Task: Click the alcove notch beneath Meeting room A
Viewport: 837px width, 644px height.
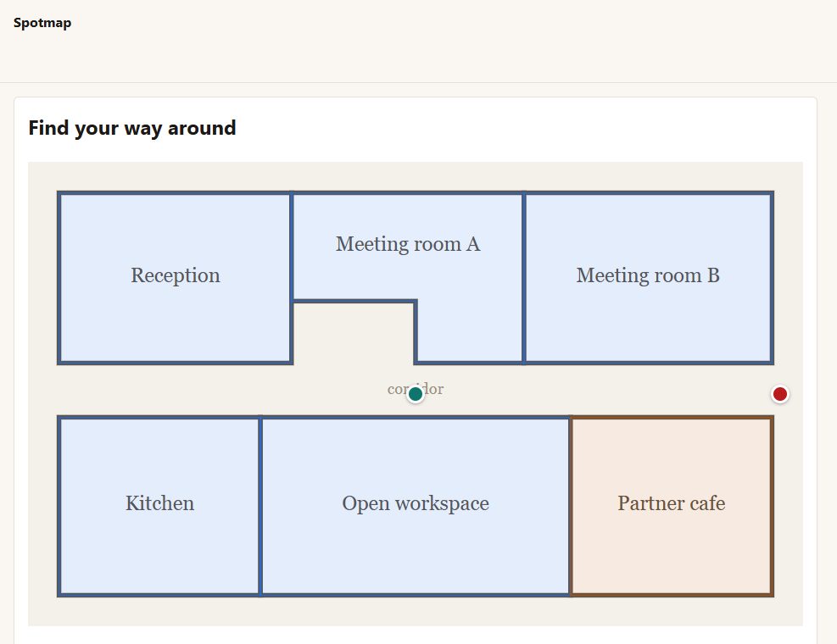Action: 354,334
